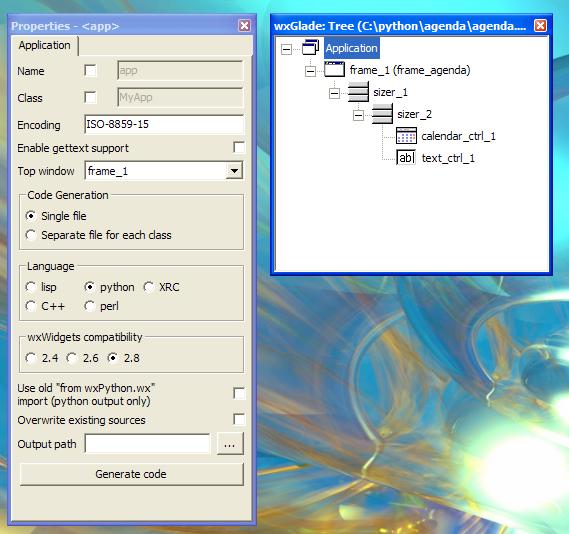Select the Application label in tree

coord(352,48)
